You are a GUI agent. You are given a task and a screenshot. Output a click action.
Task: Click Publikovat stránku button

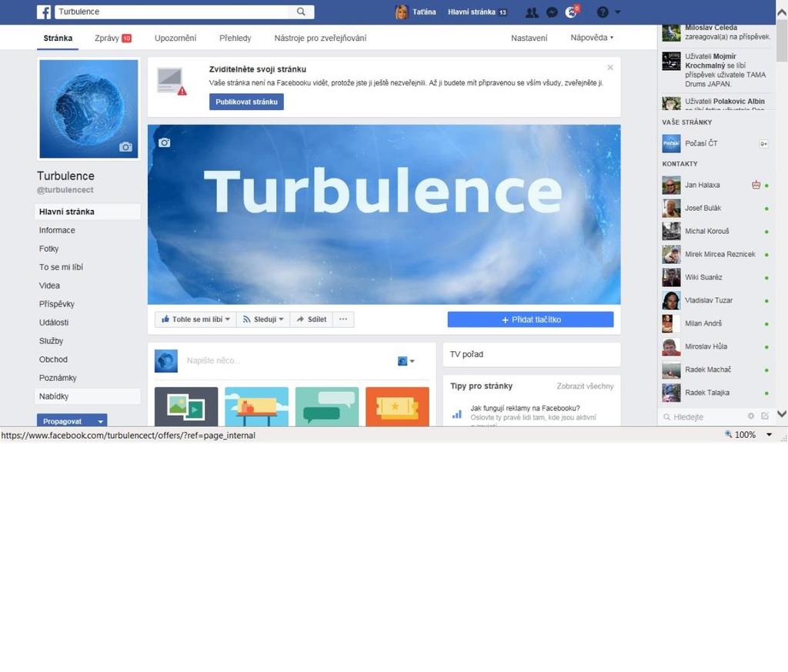[246, 102]
